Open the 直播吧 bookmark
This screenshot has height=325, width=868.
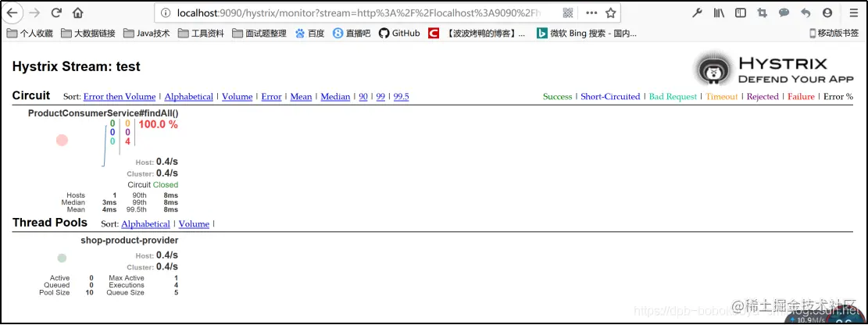point(352,34)
